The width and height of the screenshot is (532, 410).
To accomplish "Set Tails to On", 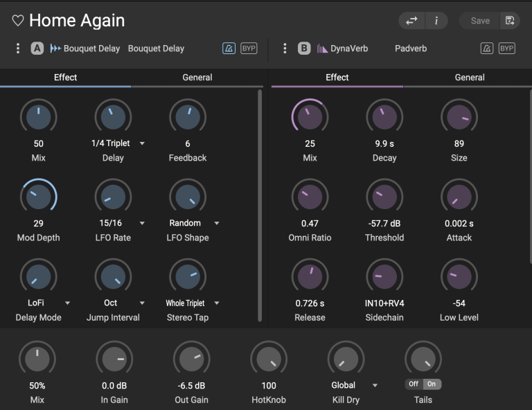I will click(432, 384).
